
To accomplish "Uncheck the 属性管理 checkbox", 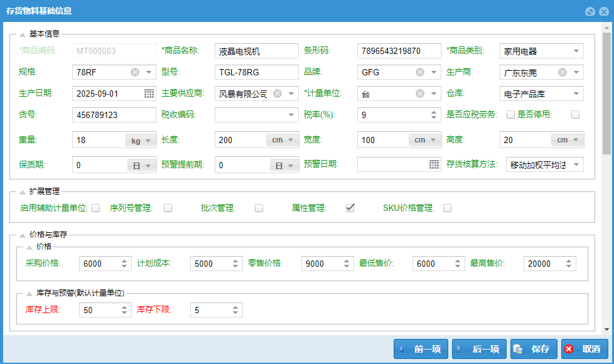I will pos(350,208).
